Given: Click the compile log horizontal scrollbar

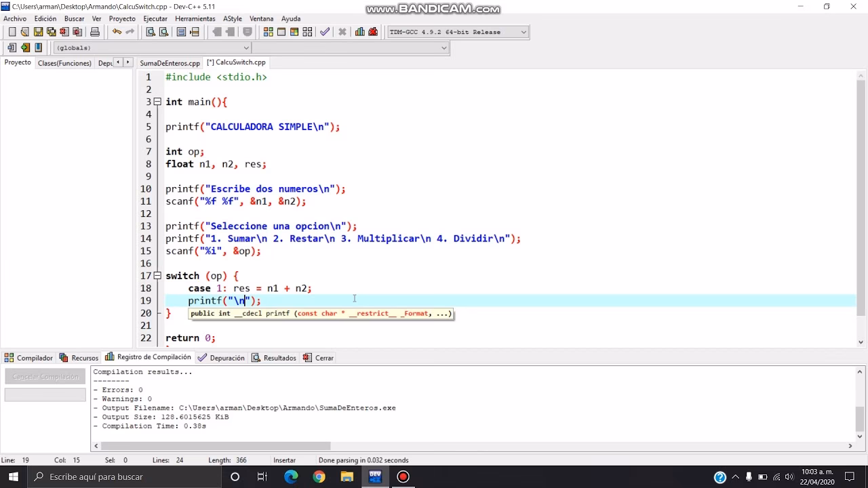Looking at the screenshot, I should tap(216, 446).
